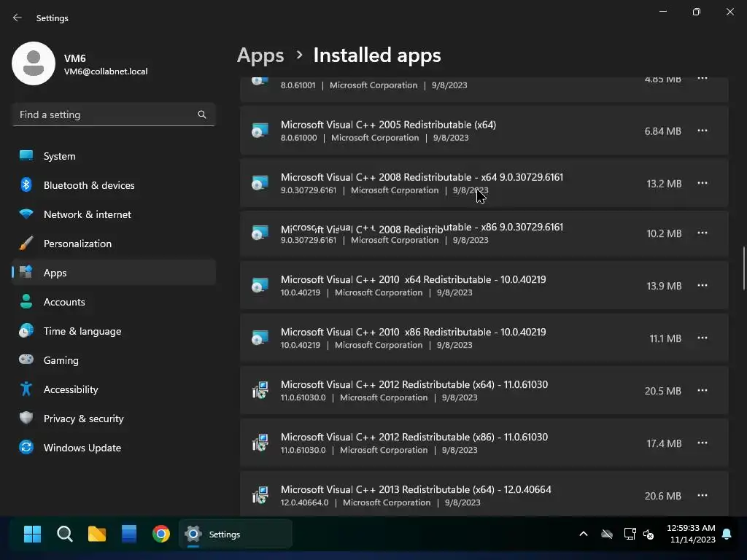Select Time & language in the sidebar
747x560 pixels.
(x=82, y=331)
